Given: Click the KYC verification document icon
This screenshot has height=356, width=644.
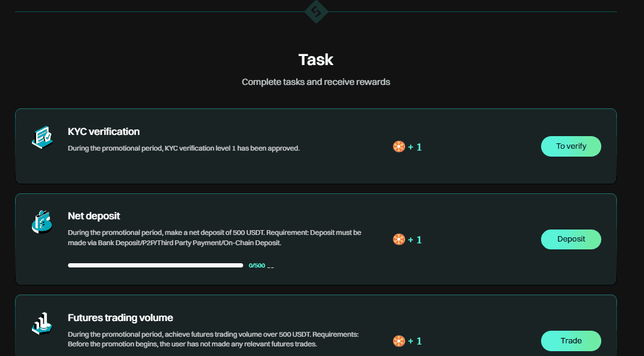Looking at the screenshot, I should click(42, 137).
